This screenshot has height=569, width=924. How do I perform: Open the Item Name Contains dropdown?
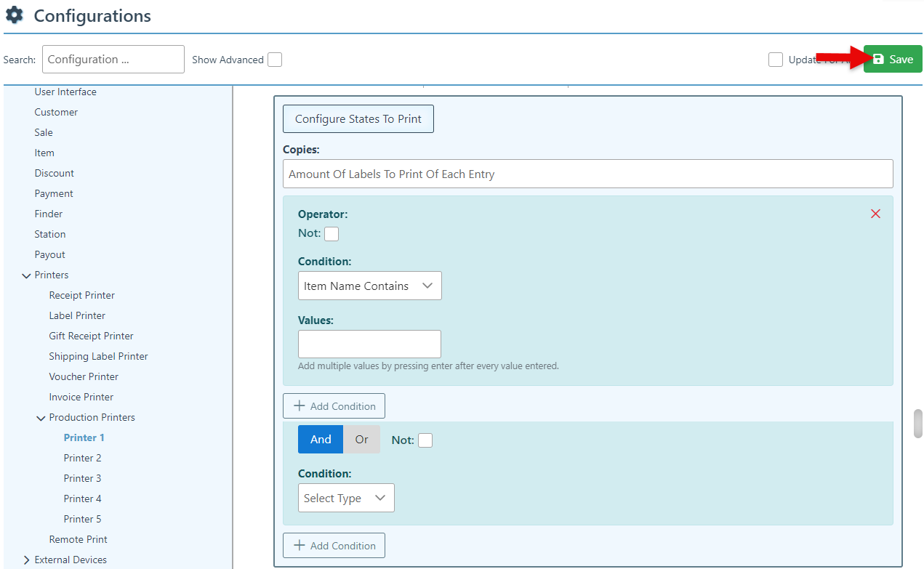pyautogui.click(x=369, y=286)
